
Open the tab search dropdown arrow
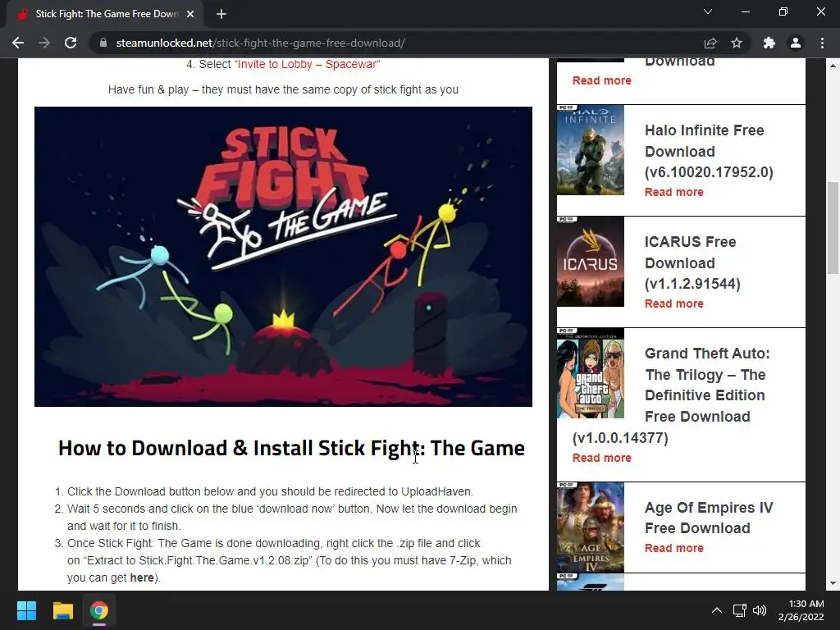click(708, 11)
